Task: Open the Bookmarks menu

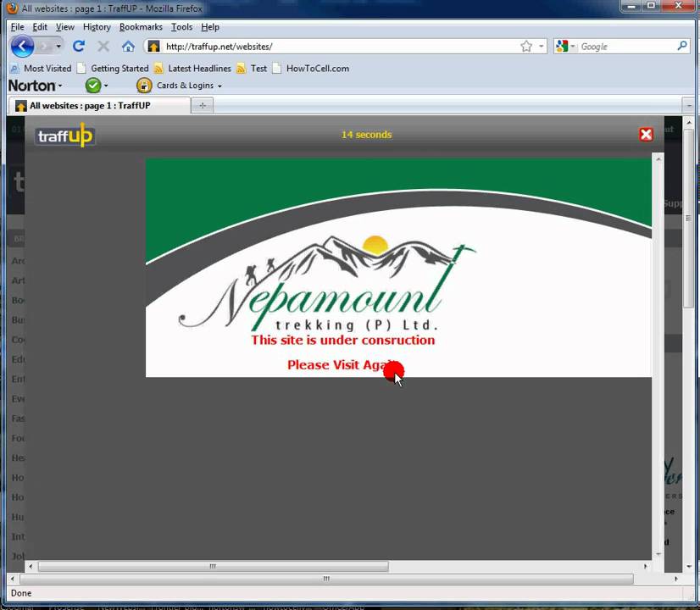Action: [141, 27]
